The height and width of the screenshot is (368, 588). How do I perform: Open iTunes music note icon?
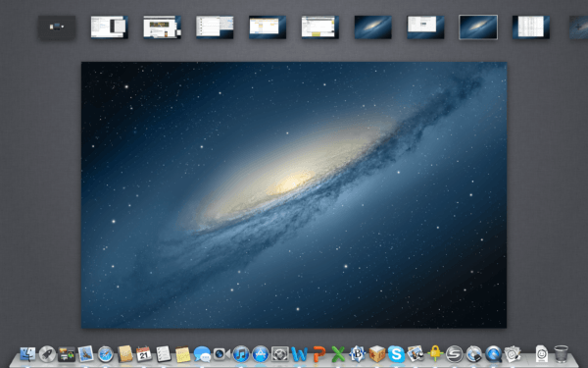[x=241, y=354]
